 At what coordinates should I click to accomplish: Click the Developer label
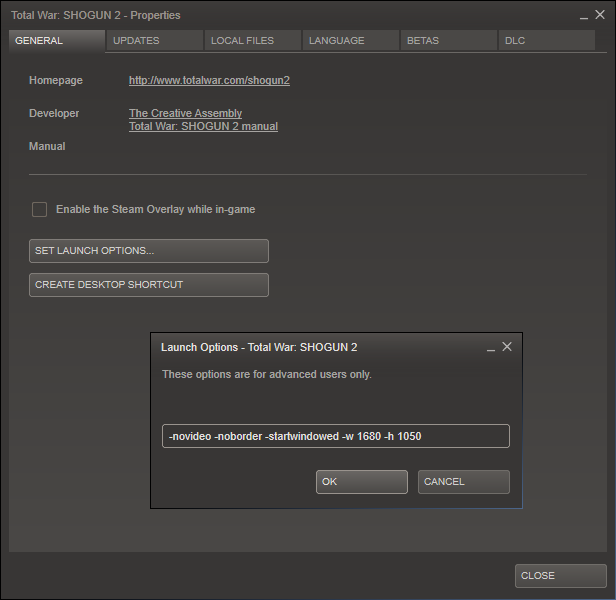pyautogui.click(x=54, y=113)
